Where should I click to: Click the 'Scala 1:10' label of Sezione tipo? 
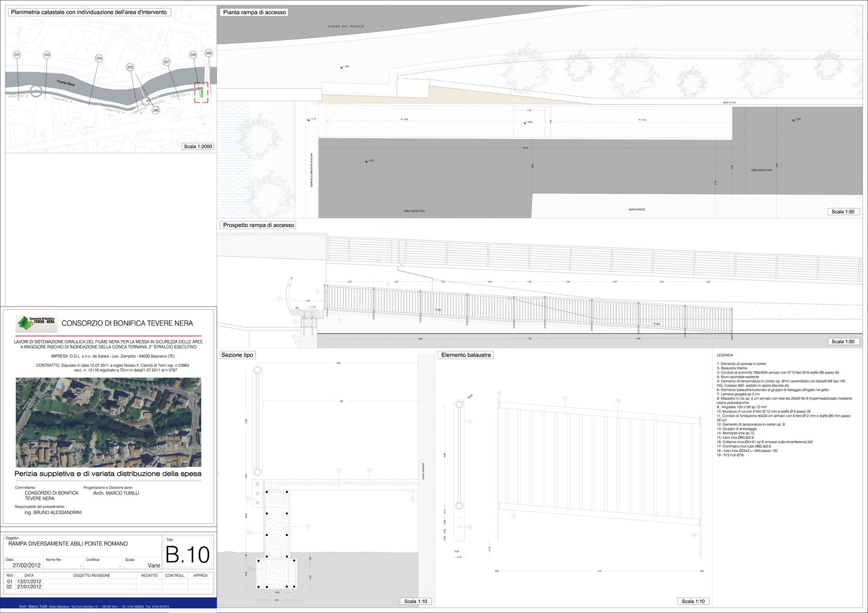(x=417, y=602)
